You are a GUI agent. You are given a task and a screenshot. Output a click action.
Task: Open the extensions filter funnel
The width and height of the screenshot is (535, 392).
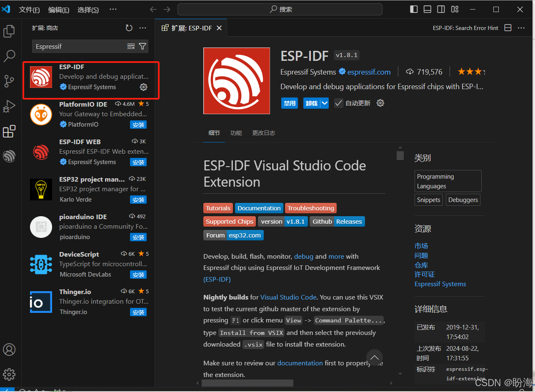pos(142,46)
